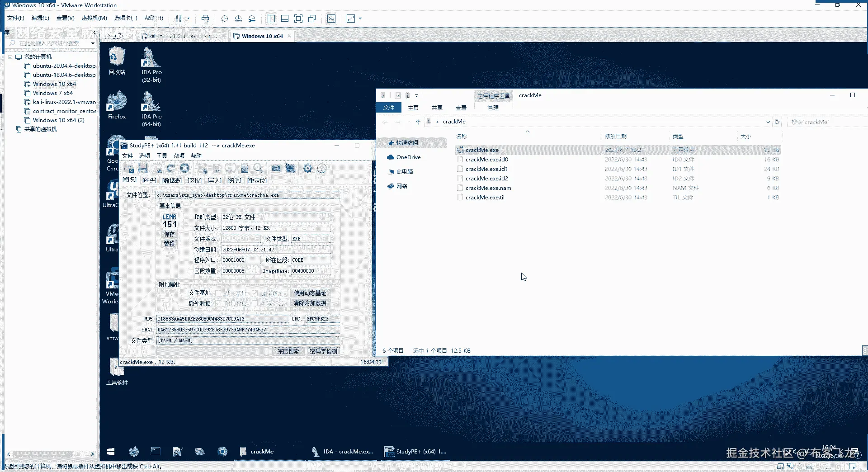The width and height of the screenshot is (868, 472).
Task: Open the gear settings icon in StudyPE+
Action: pyautogui.click(x=308, y=169)
